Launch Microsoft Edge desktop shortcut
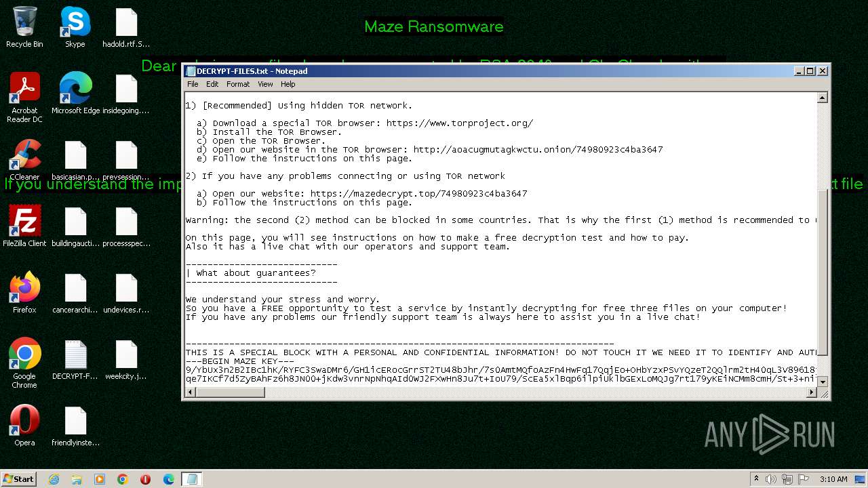The width and height of the screenshot is (868, 488). coord(75,94)
